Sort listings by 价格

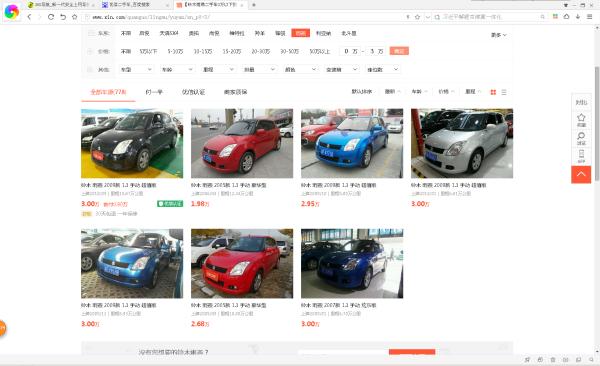point(446,92)
